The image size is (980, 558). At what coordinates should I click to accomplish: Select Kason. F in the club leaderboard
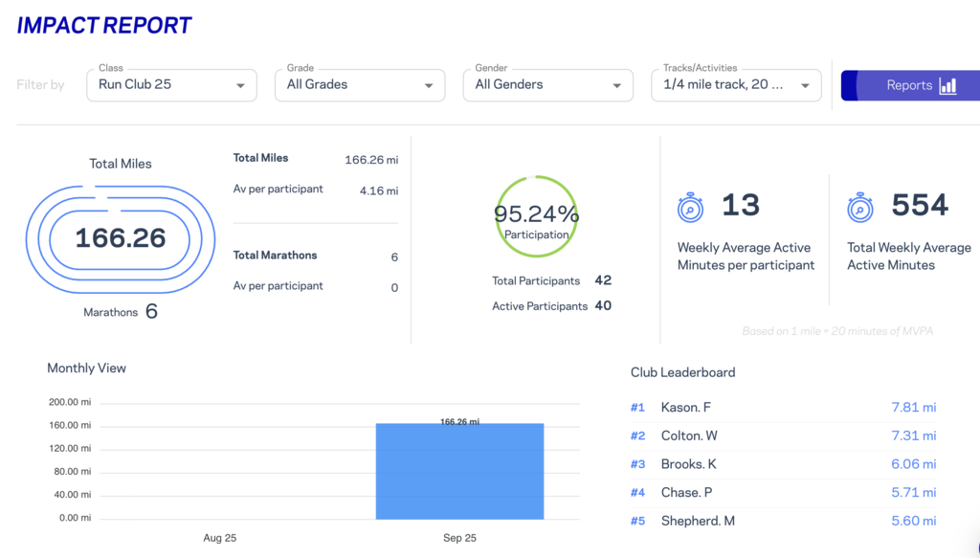tap(685, 408)
